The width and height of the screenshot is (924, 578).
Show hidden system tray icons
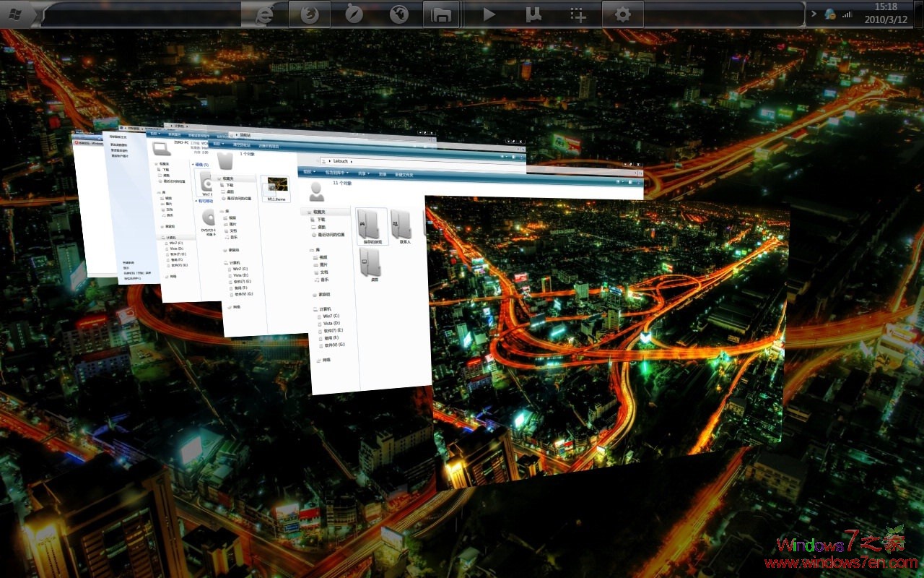click(814, 14)
